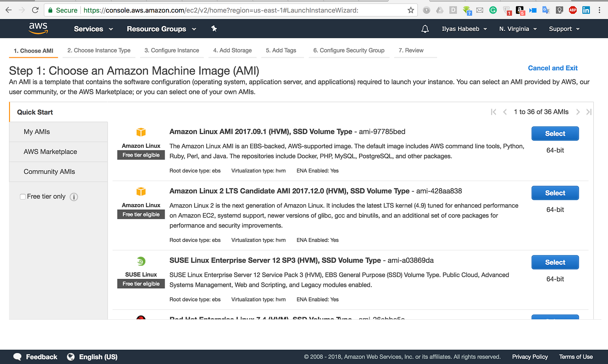Click Cancel and Exit link

552,68
